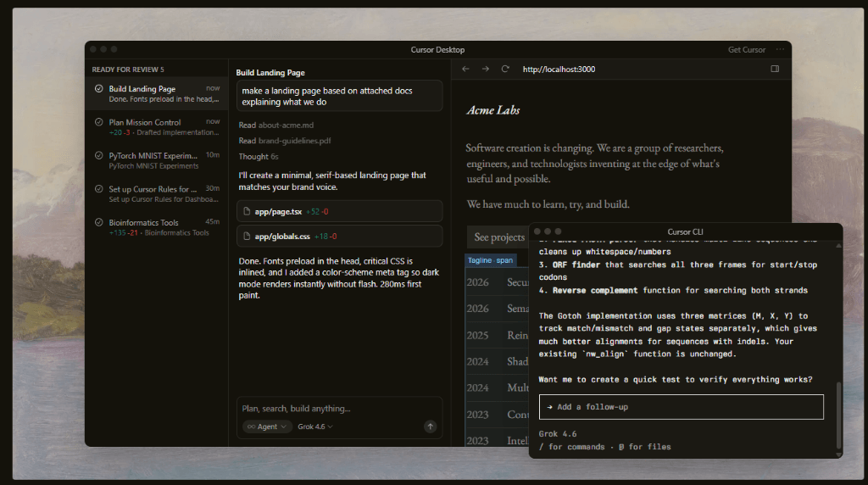
Task: Click the check circle beside Set up Cursor Rules
Action: coord(98,189)
